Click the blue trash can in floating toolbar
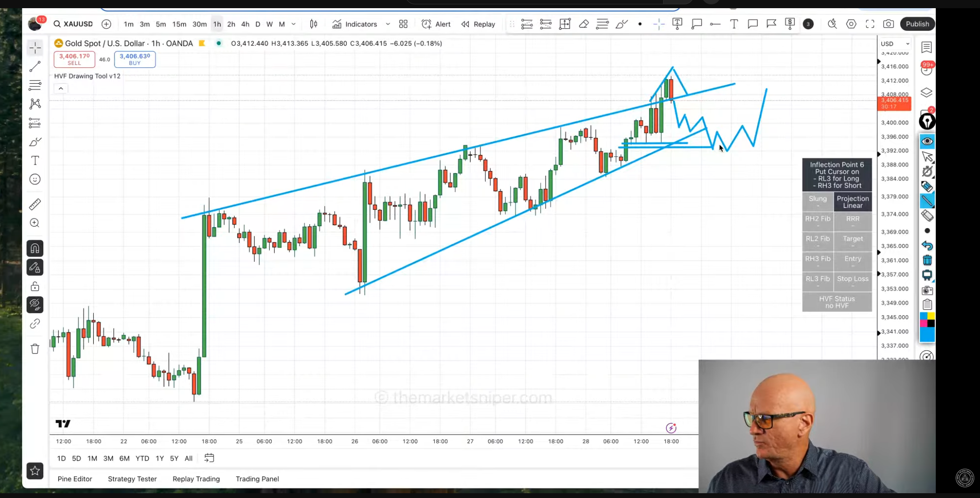The height and width of the screenshot is (498, 980). (x=927, y=261)
